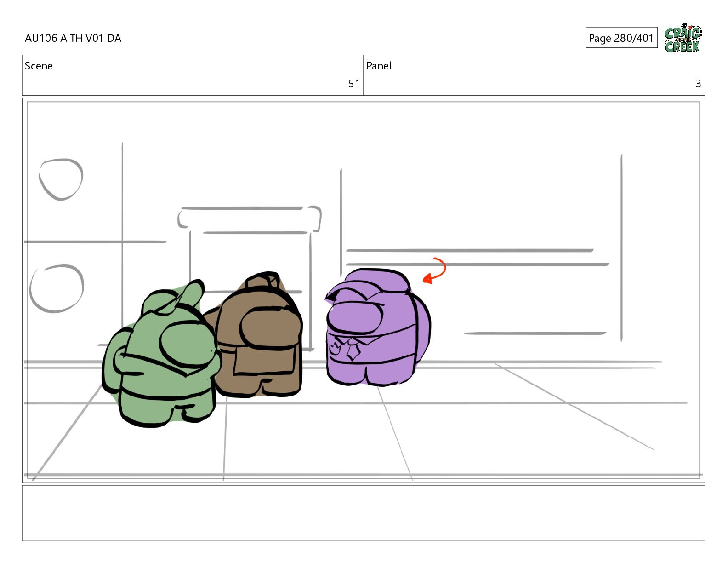Click scene number '51'
This screenshot has height=563, width=728.
pos(354,84)
